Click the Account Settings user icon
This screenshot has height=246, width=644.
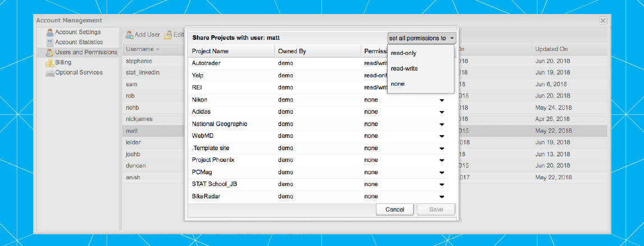[50, 32]
